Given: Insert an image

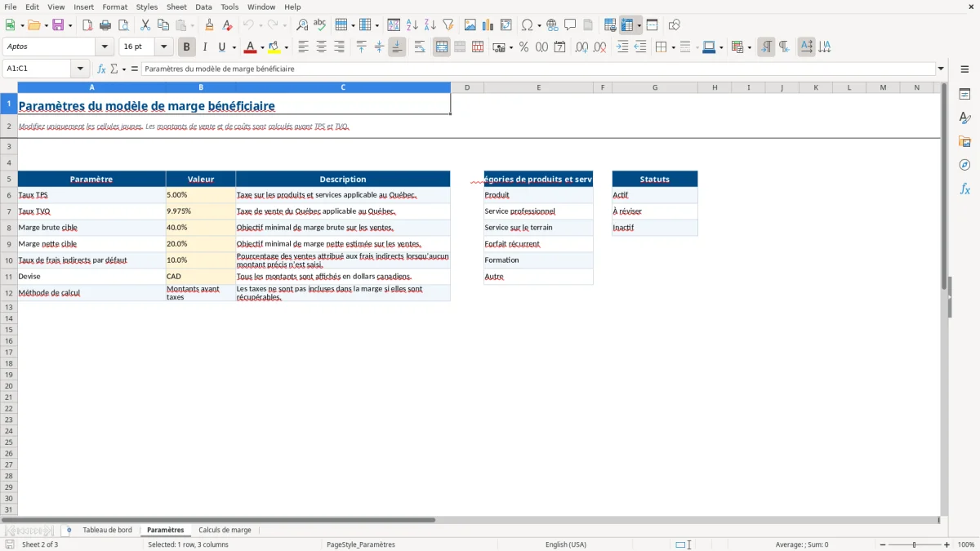Looking at the screenshot, I should coord(470,25).
